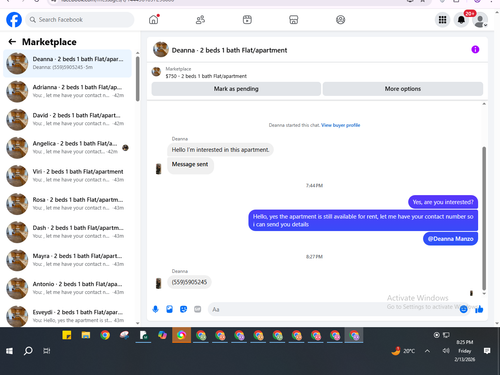Open the Viri conversation
The width and height of the screenshot is (500, 375).
click(67, 176)
